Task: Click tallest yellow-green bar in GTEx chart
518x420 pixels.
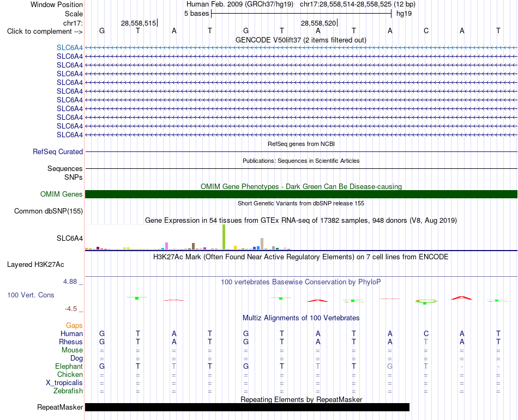Action: 224,237
